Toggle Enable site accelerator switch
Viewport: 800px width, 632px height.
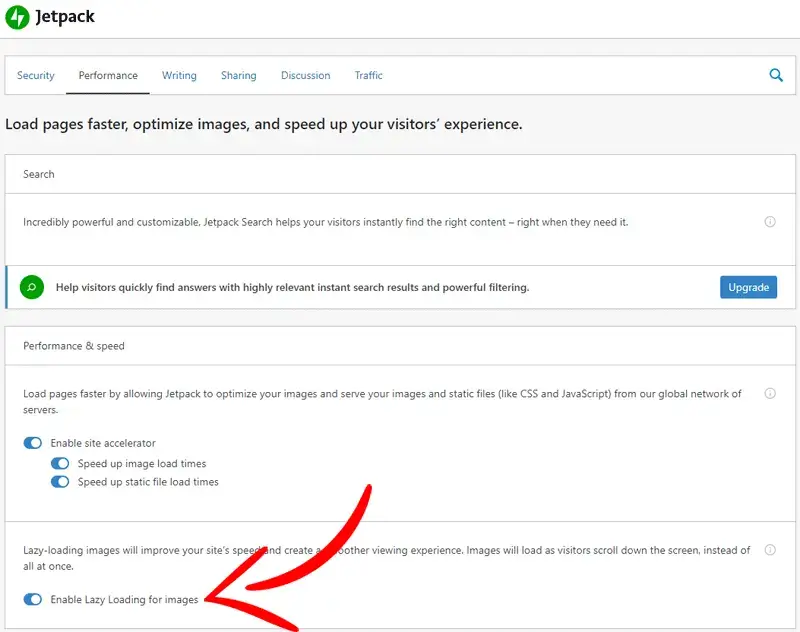33,443
